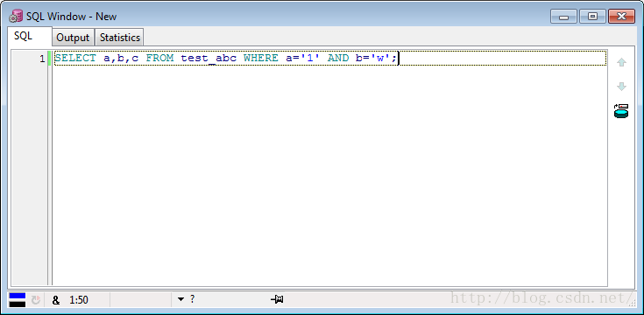Click the SQL Window database icon in title bar
This screenshot has height=315, width=644.
pos(16,17)
